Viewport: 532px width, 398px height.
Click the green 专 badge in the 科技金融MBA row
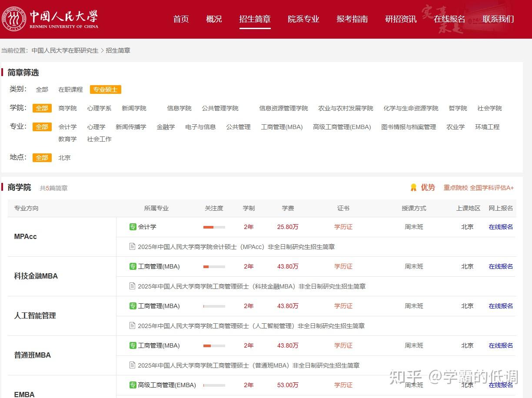[133, 266]
